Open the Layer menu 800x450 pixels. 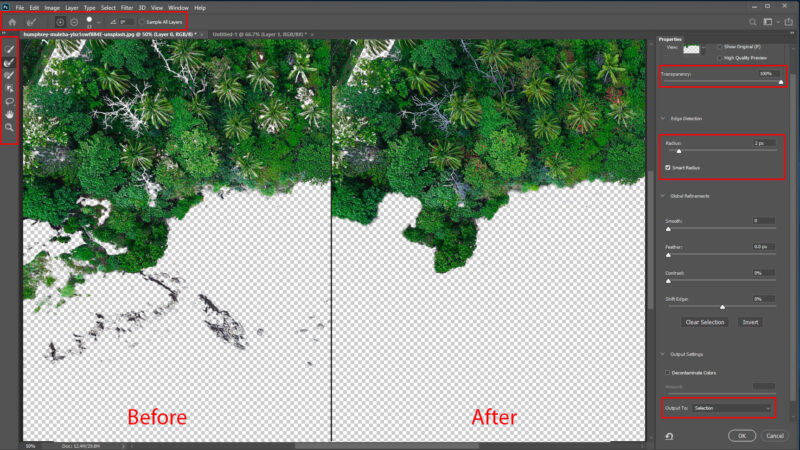(x=71, y=8)
